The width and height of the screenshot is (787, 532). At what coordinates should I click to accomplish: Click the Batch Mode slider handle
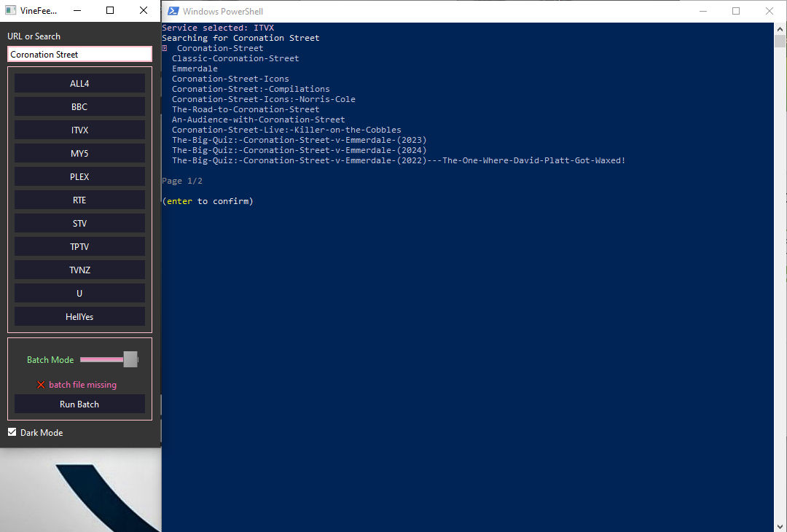(130, 359)
